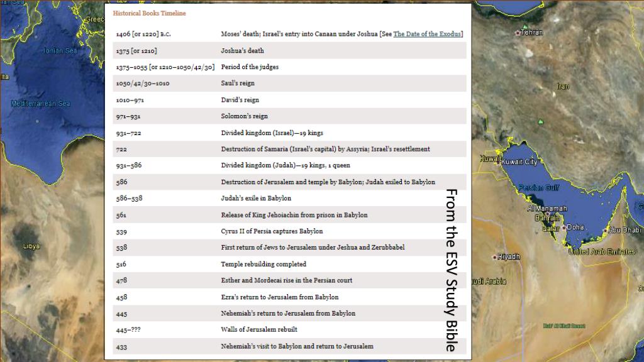Click the Temple rebuilding completed entry
The image size is (644, 362).
click(x=264, y=264)
